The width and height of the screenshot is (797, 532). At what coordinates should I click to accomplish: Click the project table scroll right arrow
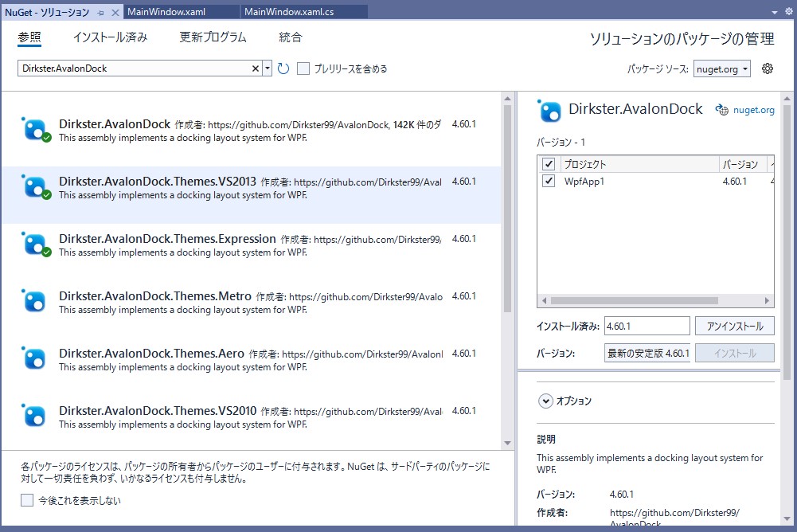767,300
